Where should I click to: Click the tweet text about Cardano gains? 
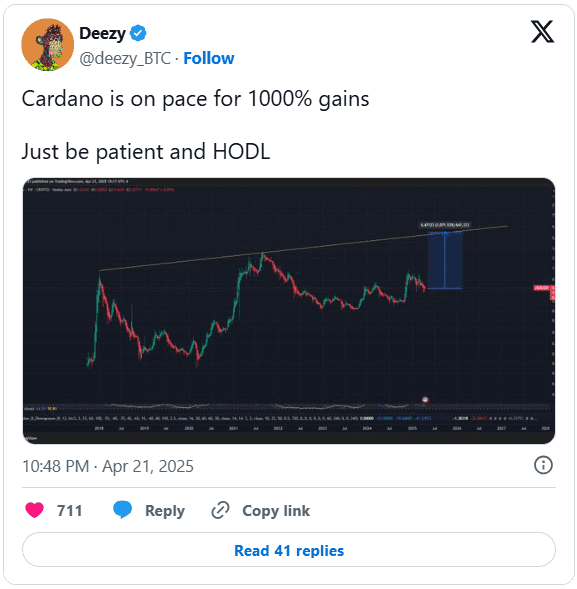click(195, 125)
